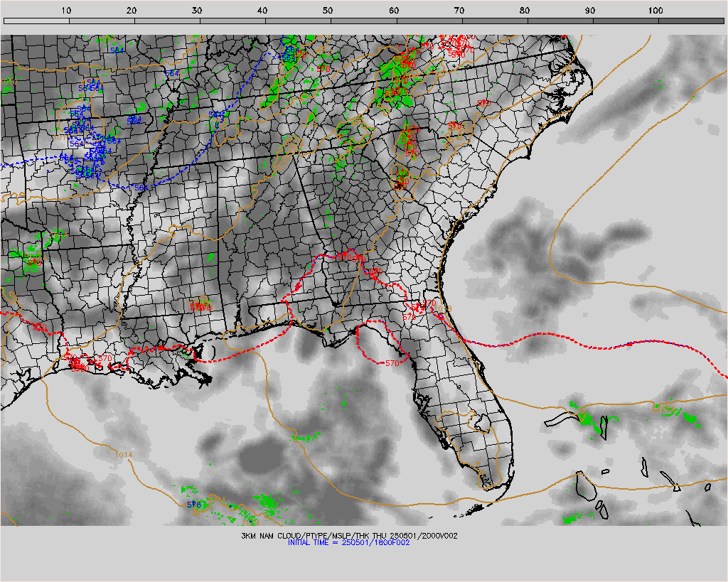Click the scale segment between 90 and 100
728x582 pixels.
(x=626, y=21)
